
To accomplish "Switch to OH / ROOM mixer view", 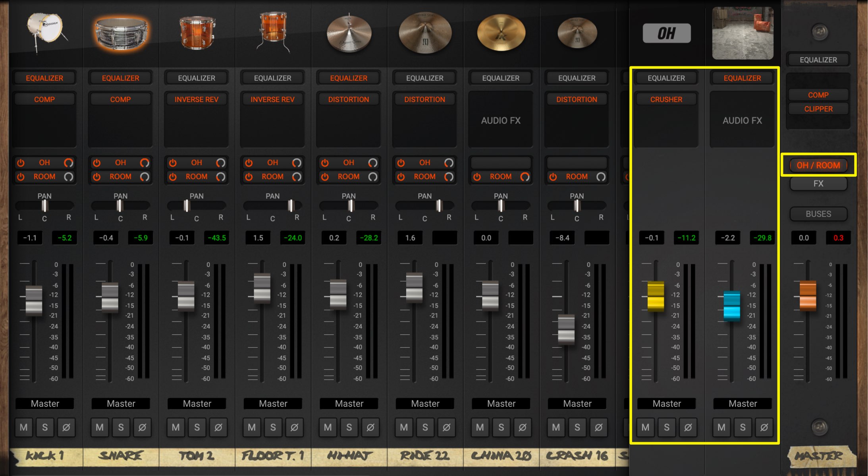I will [x=818, y=165].
